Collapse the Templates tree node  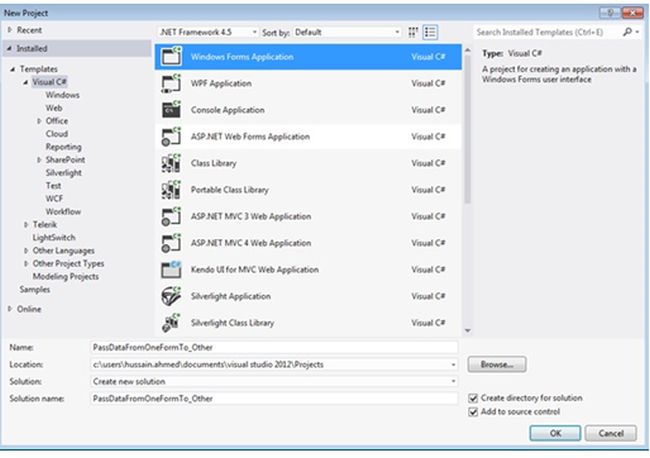pos(13,69)
